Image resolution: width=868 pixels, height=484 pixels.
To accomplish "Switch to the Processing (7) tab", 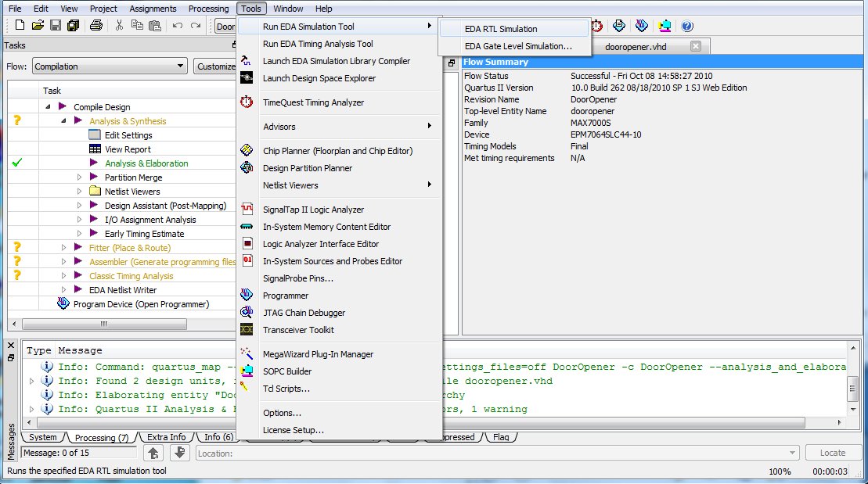I will [x=101, y=437].
